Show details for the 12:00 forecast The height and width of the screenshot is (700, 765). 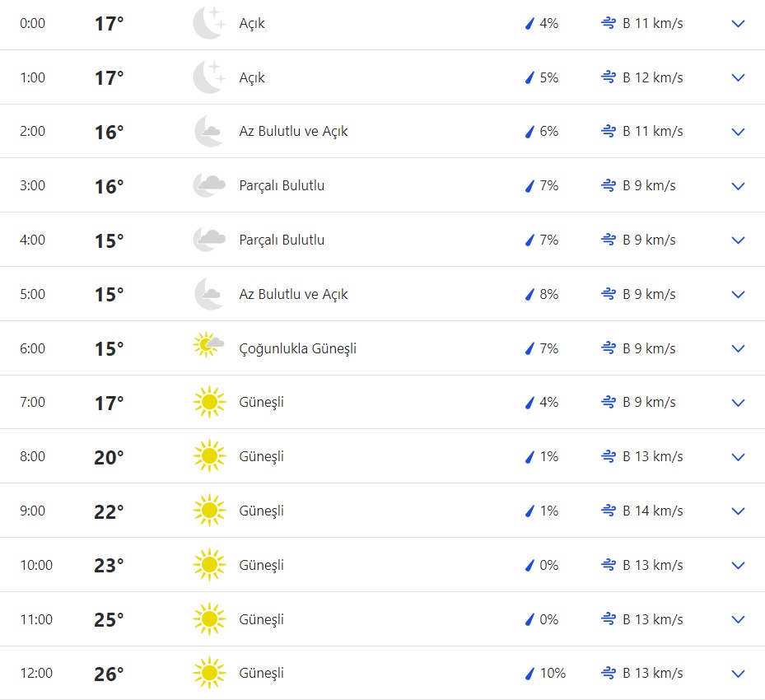click(738, 674)
